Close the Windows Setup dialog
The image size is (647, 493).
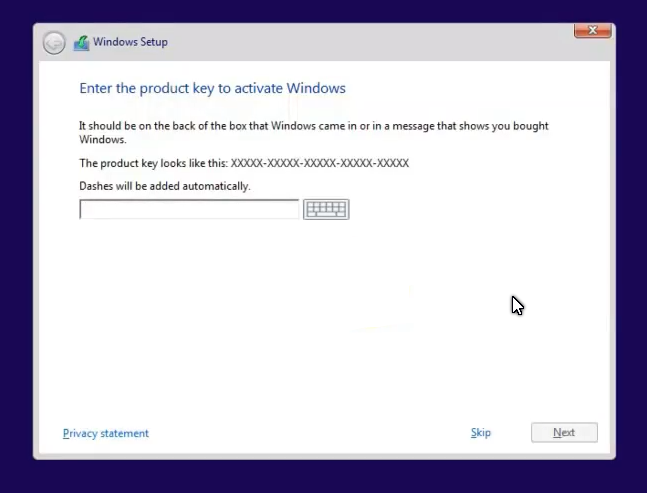point(593,31)
